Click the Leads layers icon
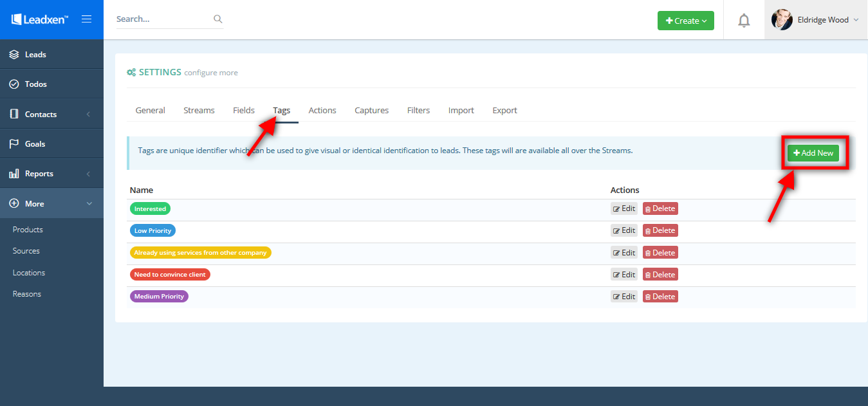Screen dimensions: 868x406 [x=14, y=55]
